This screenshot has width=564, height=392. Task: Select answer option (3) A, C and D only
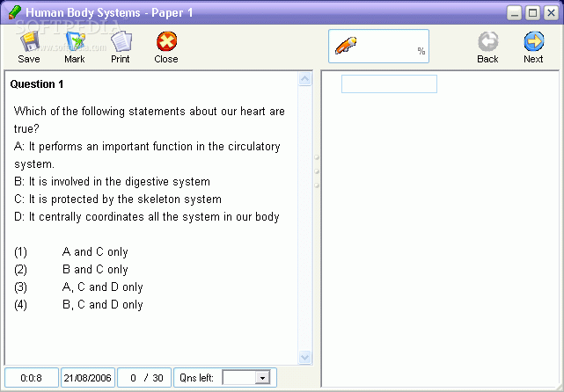point(78,287)
